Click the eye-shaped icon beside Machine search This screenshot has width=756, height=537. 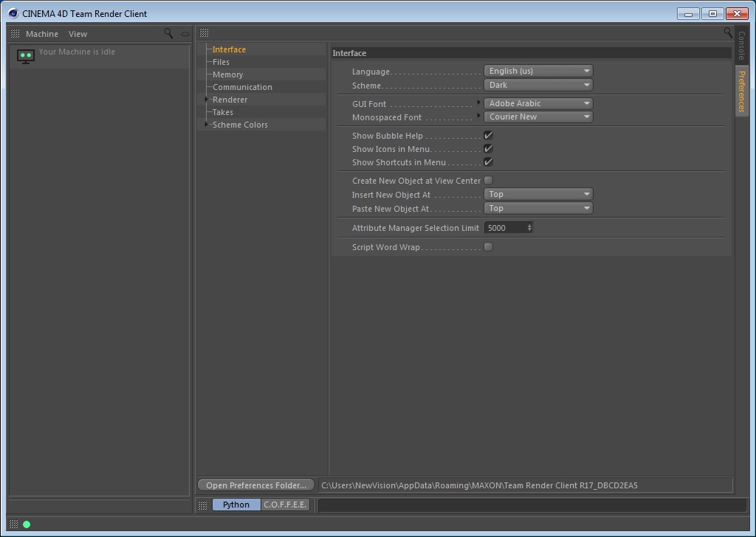pyautogui.click(x=185, y=34)
